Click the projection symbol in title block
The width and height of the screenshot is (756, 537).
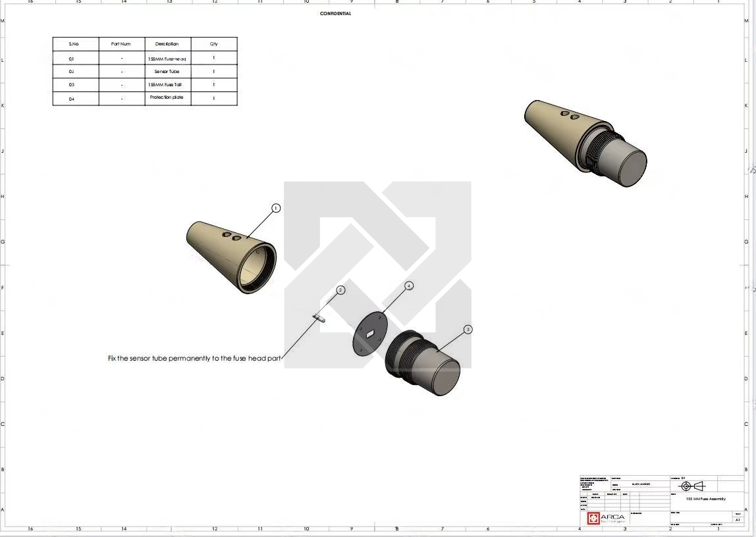click(x=691, y=486)
